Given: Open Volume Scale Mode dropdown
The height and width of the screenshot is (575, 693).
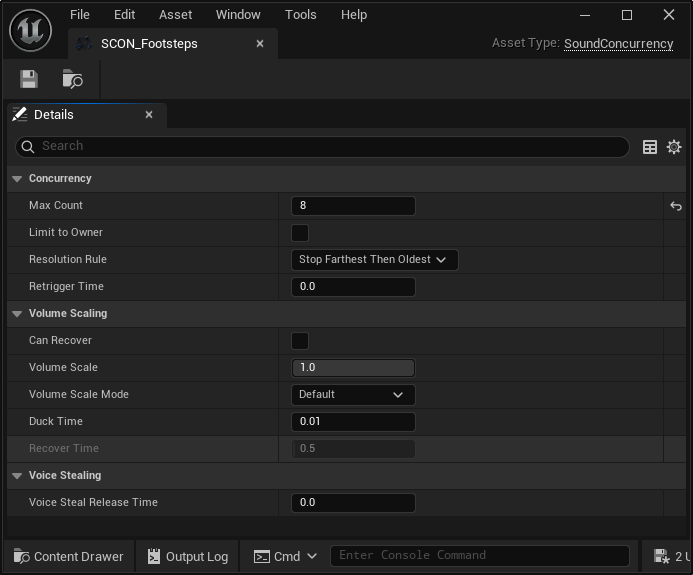Looking at the screenshot, I should [353, 395].
